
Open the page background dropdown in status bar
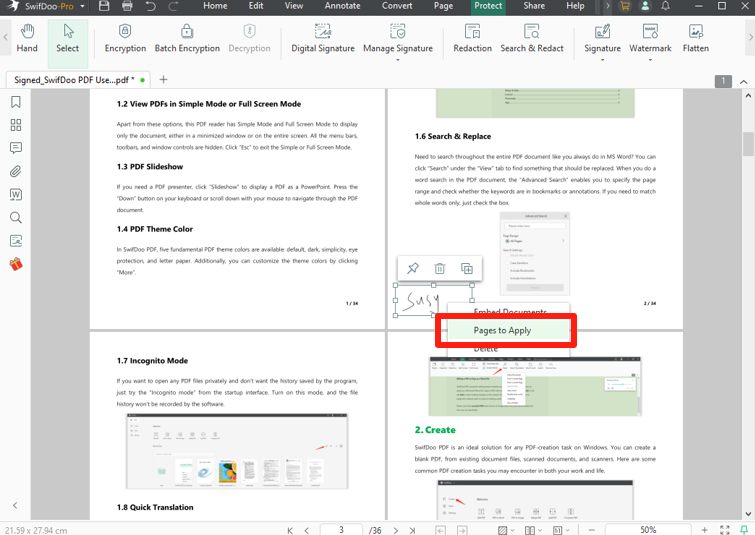(x=511, y=530)
